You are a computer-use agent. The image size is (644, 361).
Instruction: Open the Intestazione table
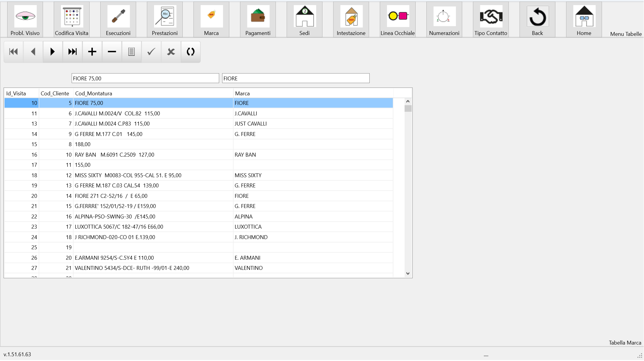pos(351,19)
